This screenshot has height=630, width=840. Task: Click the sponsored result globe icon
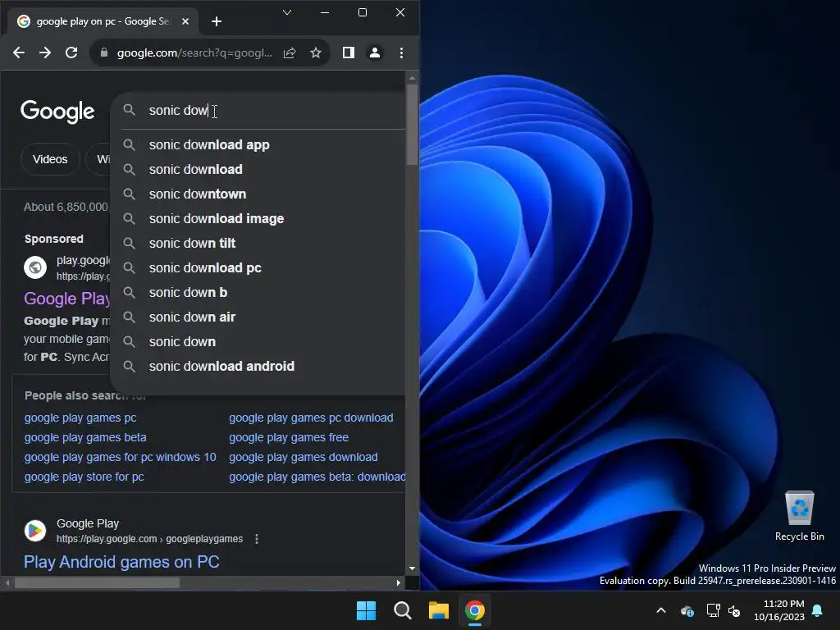pyautogui.click(x=35, y=267)
